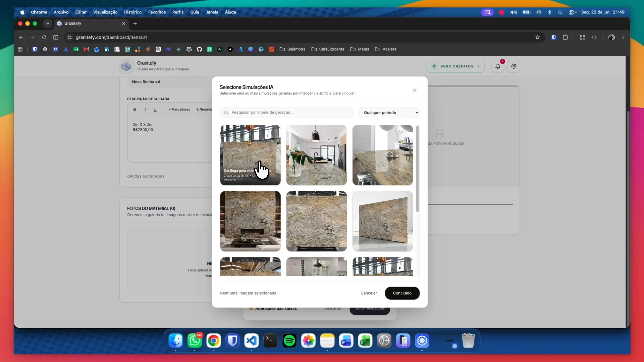The width and height of the screenshot is (644, 362).
Task: Open the notifications bell
Action: pyautogui.click(x=498, y=66)
